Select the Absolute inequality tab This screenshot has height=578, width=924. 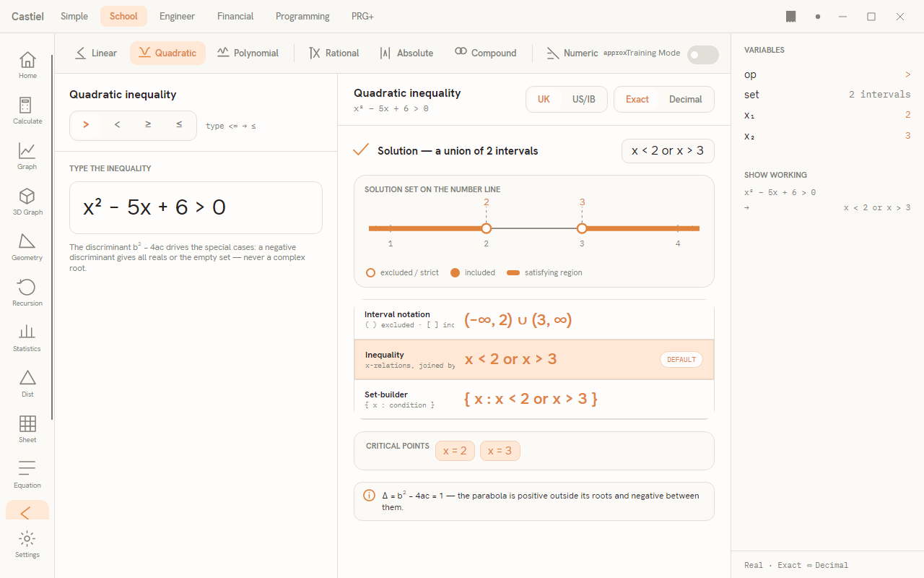[406, 53]
